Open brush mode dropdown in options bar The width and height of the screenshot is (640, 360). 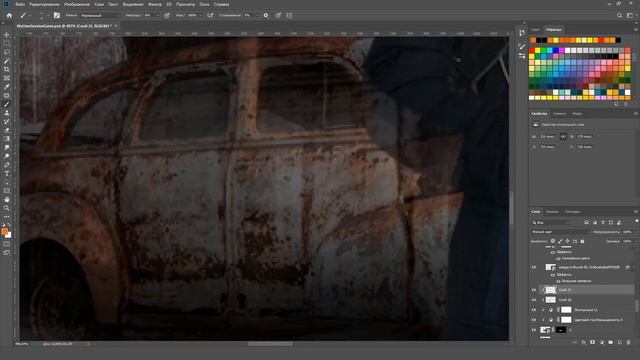100,15
